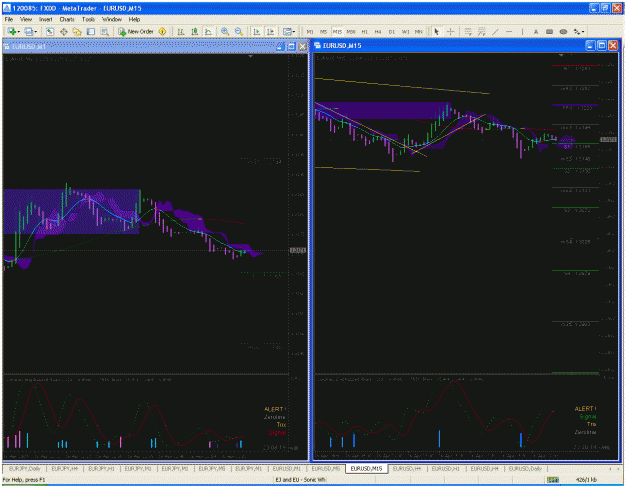Open the Insert menu
625x486 pixels.
click(x=45, y=19)
